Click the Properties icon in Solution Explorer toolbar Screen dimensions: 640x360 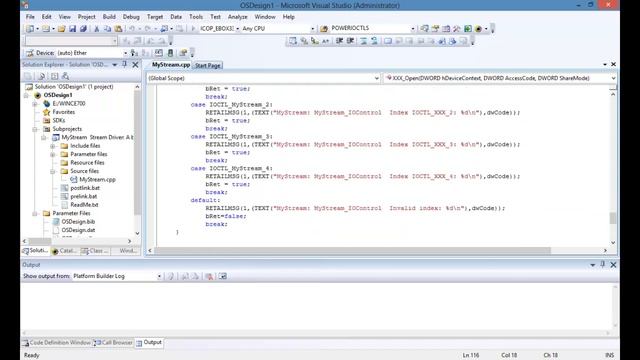coord(28,76)
